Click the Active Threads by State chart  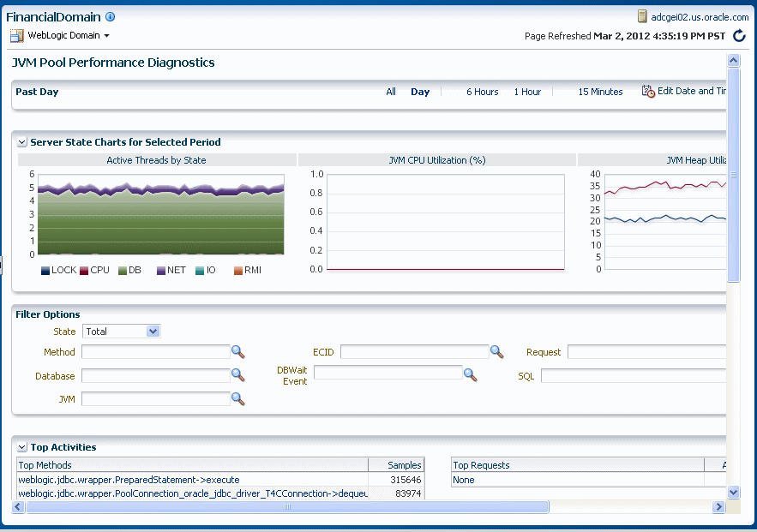coord(161,214)
